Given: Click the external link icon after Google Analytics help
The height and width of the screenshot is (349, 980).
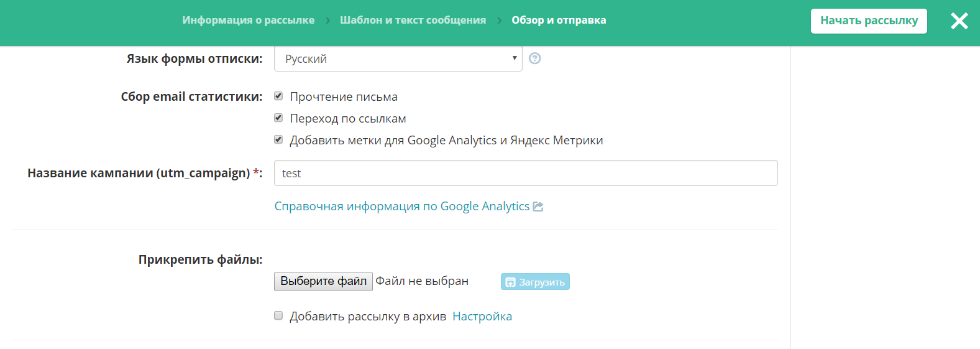Looking at the screenshot, I should coord(538,207).
